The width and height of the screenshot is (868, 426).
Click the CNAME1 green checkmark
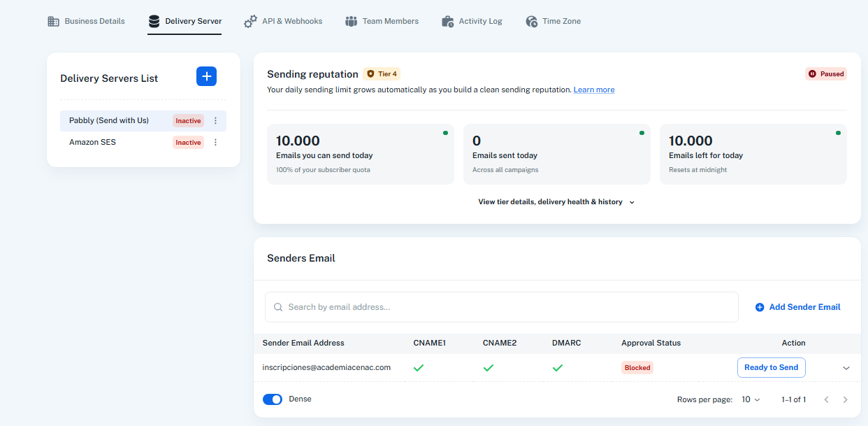[x=419, y=367]
